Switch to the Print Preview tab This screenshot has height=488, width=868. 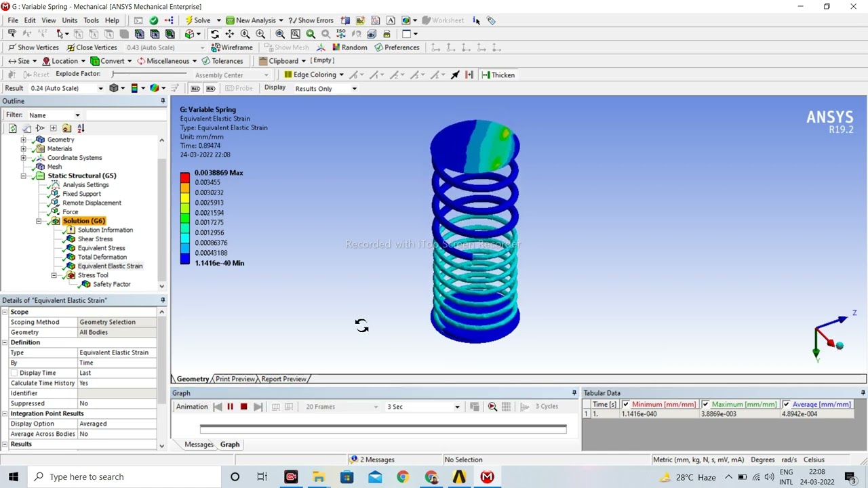[235, 379]
